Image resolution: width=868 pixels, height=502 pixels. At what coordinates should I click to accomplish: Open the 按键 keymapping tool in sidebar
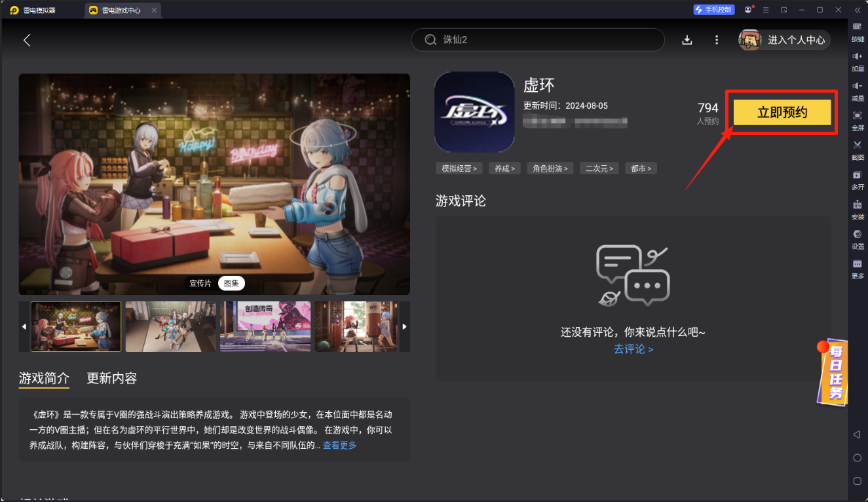pyautogui.click(x=858, y=31)
